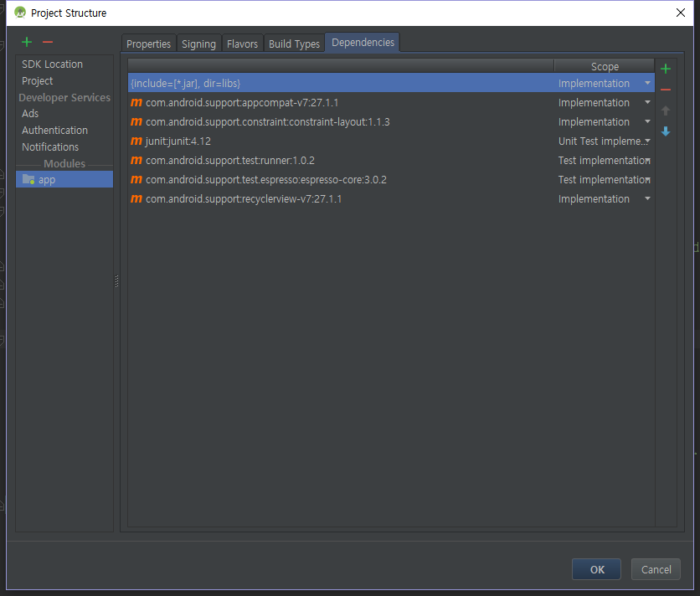The width and height of the screenshot is (700, 596).
Task: Click the Maven icon beside junit:junit:4.12
Action: click(136, 141)
